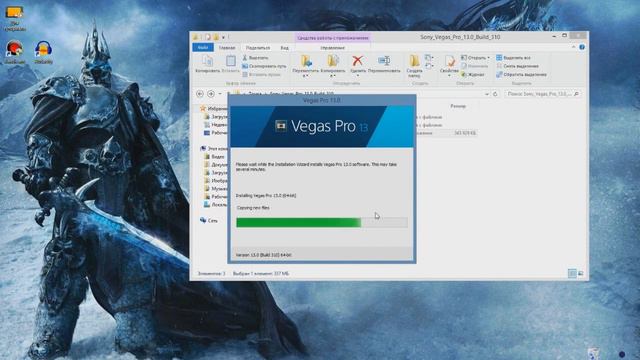Image resolution: width=640 pixels, height=360 pixels.
Task: Maximize the Explorer window
Action: click(x=564, y=36)
